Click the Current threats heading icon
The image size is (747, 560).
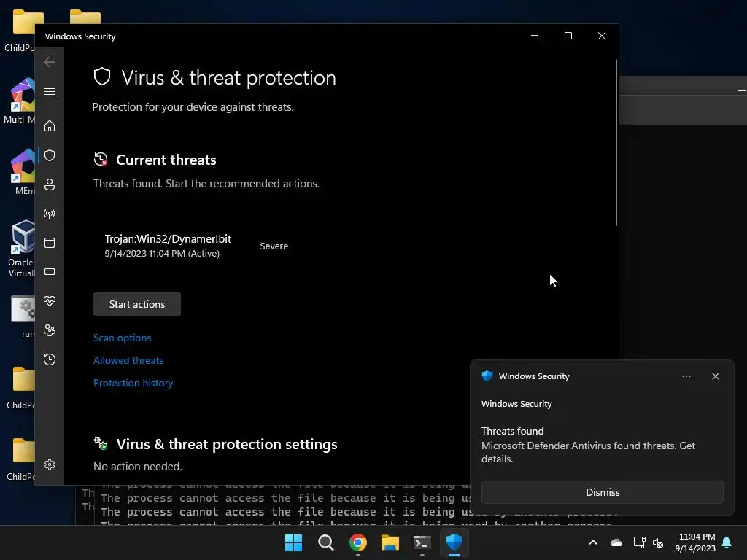[101, 159]
